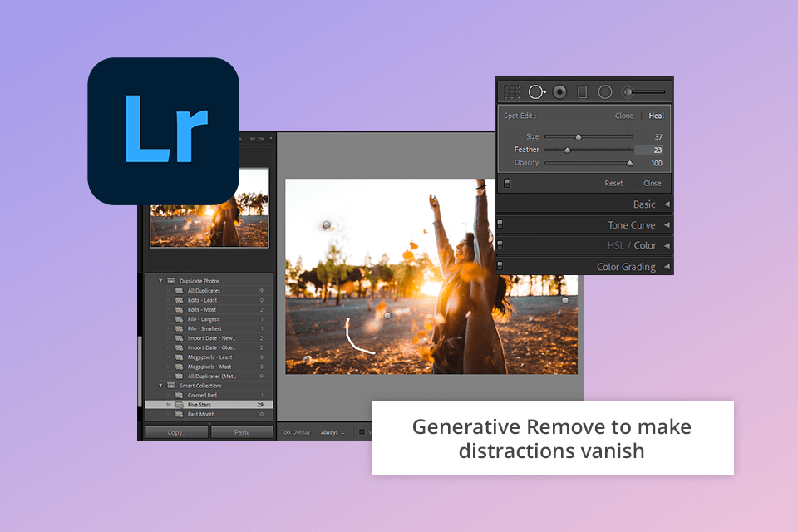Toggle the HSL / Color panel switch
The image size is (798, 532).
click(500, 245)
